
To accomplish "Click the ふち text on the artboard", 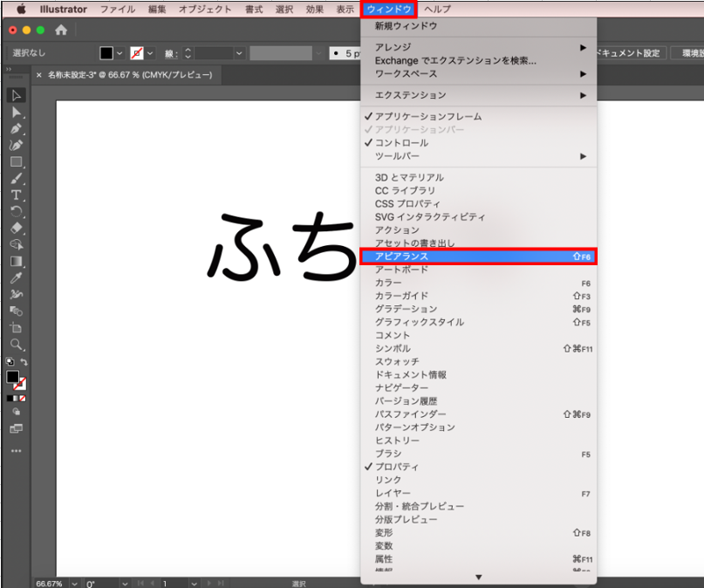I will tap(283, 247).
